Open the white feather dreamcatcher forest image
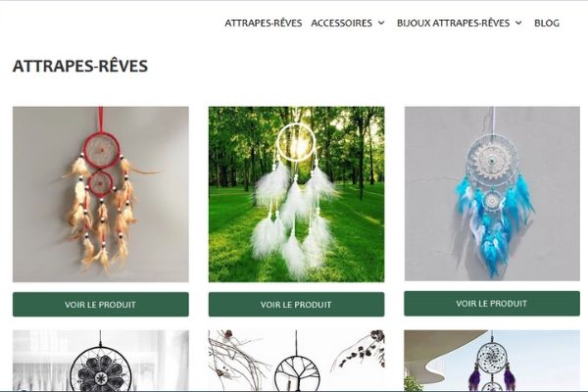 296,194
